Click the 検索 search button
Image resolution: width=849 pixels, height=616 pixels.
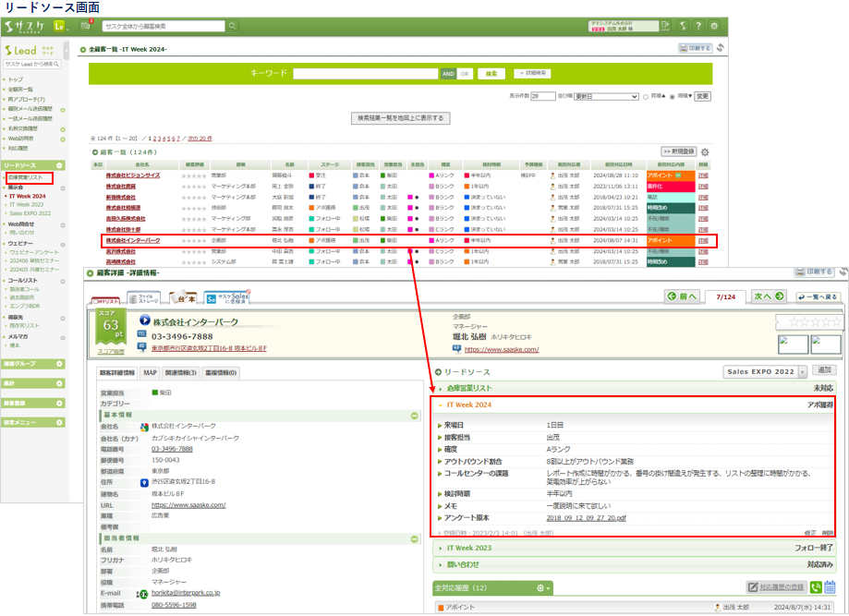pyautogui.click(x=491, y=74)
